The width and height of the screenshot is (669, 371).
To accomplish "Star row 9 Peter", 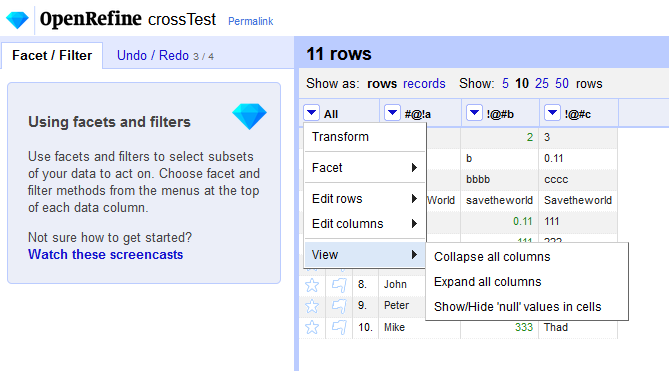I will pos(312,306).
